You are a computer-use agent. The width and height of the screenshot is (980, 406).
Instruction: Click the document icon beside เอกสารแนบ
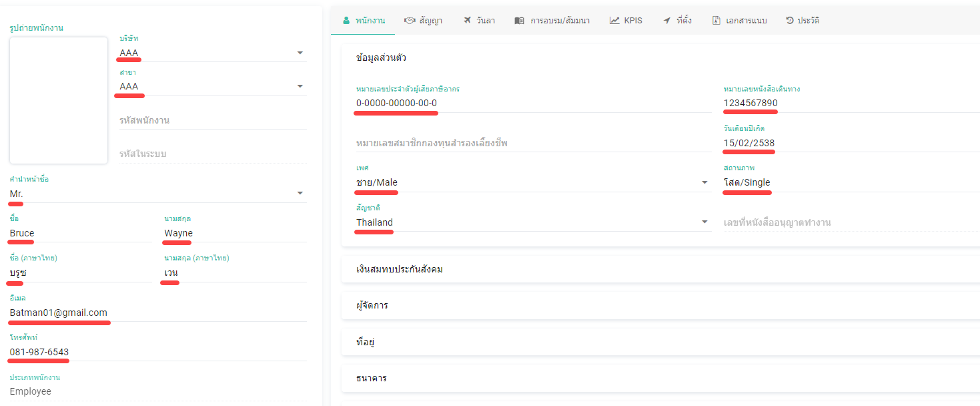[716, 21]
